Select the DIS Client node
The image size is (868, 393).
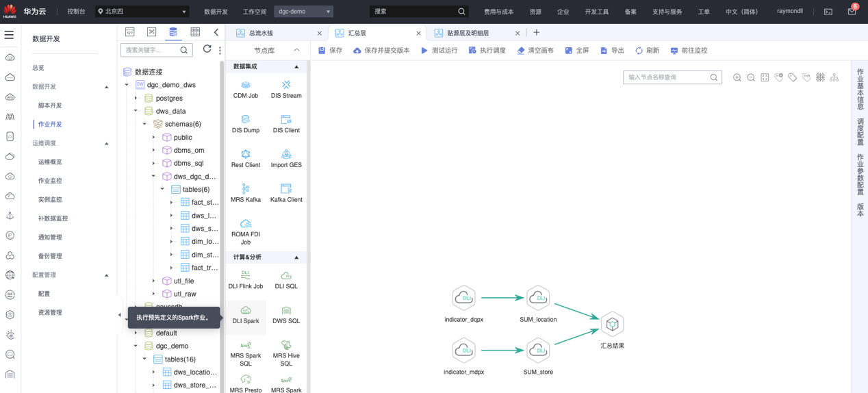point(286,124)
